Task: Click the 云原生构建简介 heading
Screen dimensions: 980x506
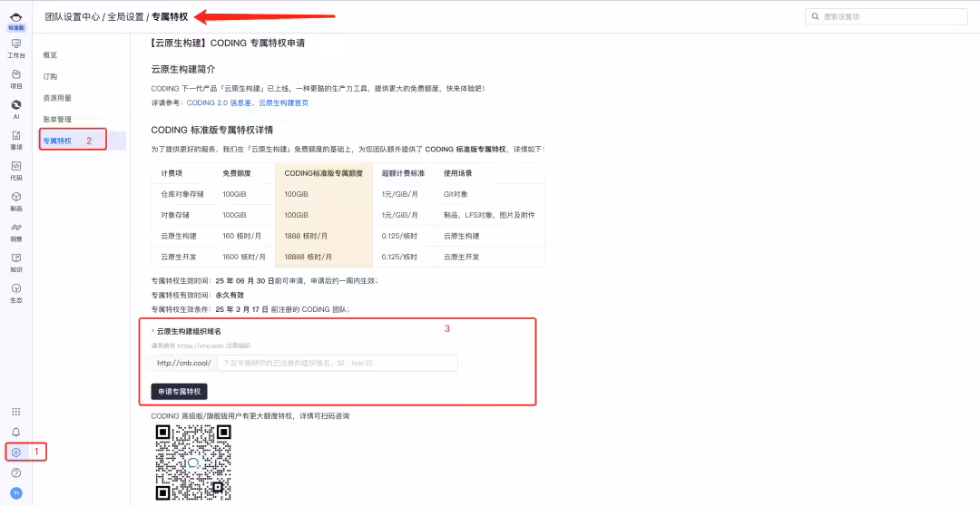Action: click(x=183, y=69)
